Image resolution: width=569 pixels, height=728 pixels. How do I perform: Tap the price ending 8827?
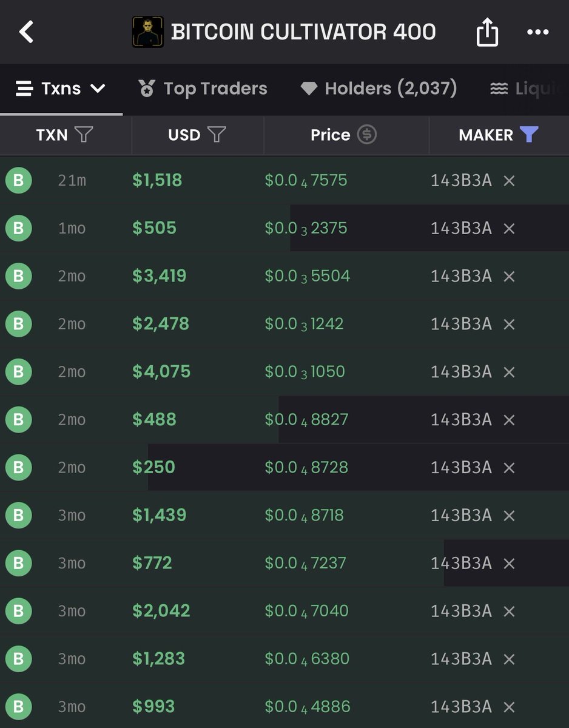(x=307, y=420)
